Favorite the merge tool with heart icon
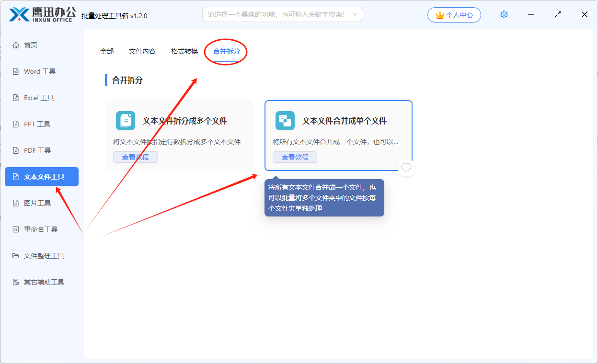 pos(406,168)
